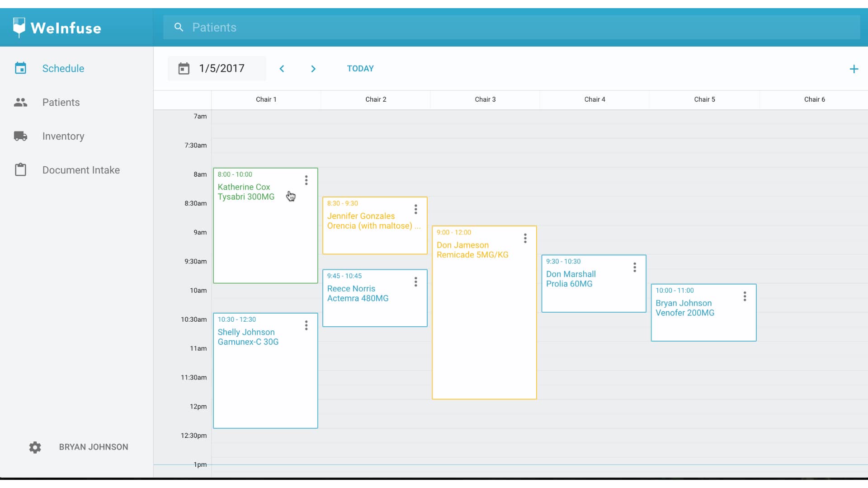Go to previous day with left chevron
The image size is (868, 488).
click(282, 69)
